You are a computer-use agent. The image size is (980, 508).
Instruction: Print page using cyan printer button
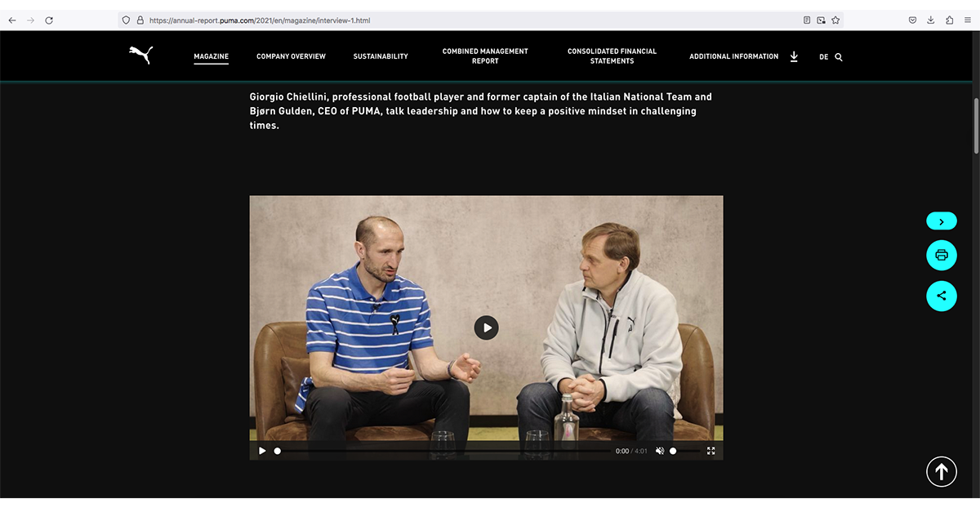(941, 256)
